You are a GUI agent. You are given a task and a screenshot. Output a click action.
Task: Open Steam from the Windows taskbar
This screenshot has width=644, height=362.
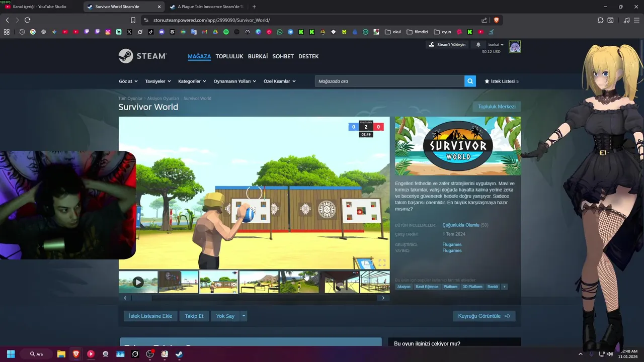click(x=179, y=354)
